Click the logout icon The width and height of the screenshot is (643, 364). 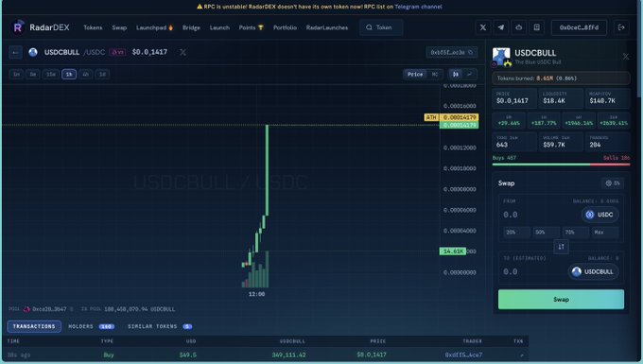pyautogui.click(x=621, y=27)
